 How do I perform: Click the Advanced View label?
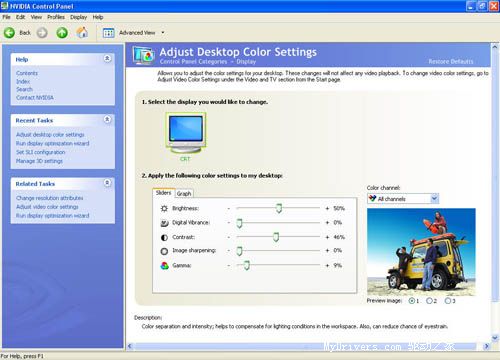click(137, 33)
